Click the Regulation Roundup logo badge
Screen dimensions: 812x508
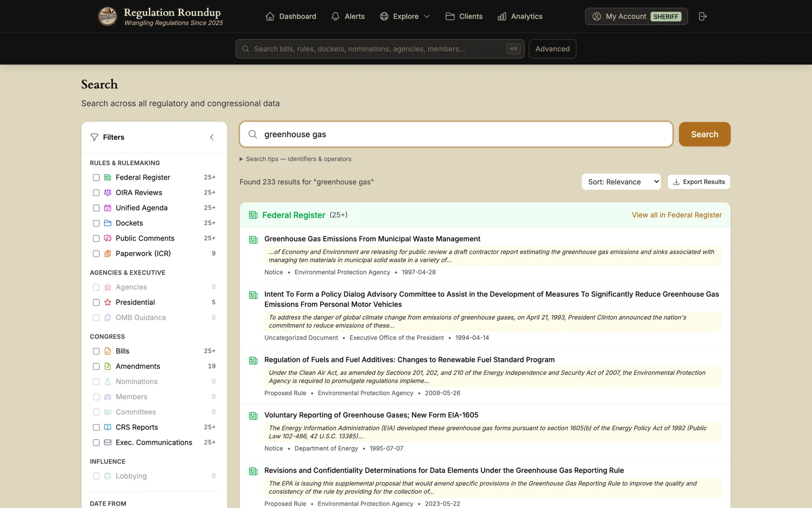pos(107,16)
